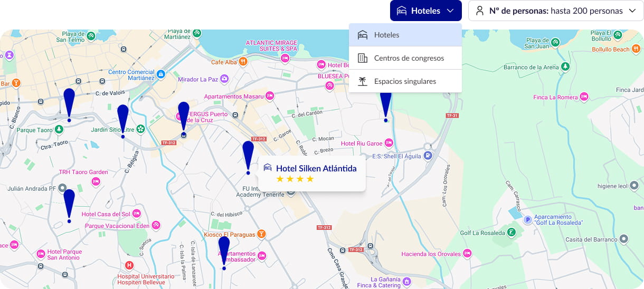
Task: Click the Hospital Universitario Hospiten Bellevue marker
Action: coord(129,265)
